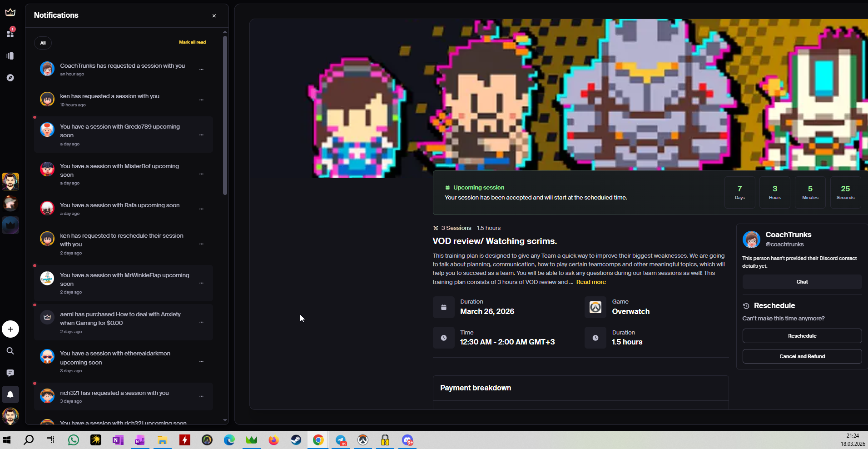This screenshot has height=449, width=868.
Task: Open WhatsApp from the taskbar
Action: coord(73,440)
